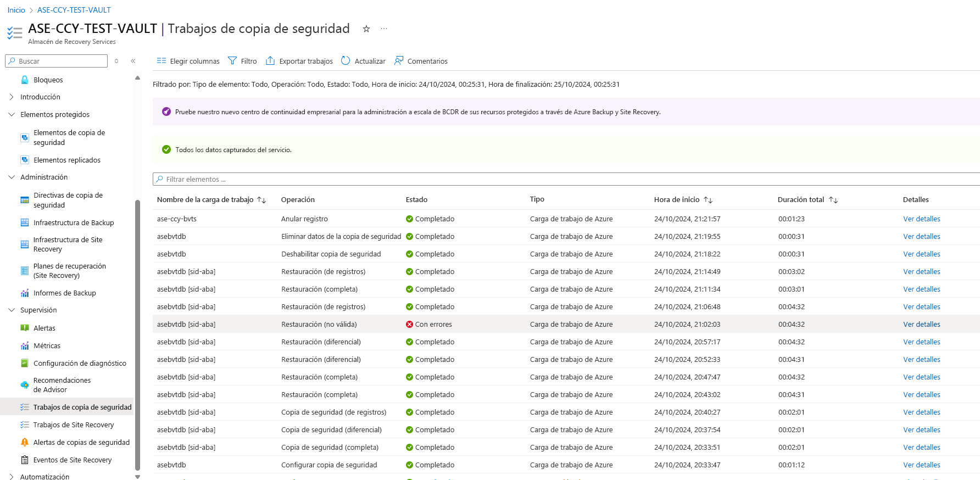Viewport: 980px width, 480px height.
Task: Click the 00:01:12 duration value
Action: (x=792, y=465)
